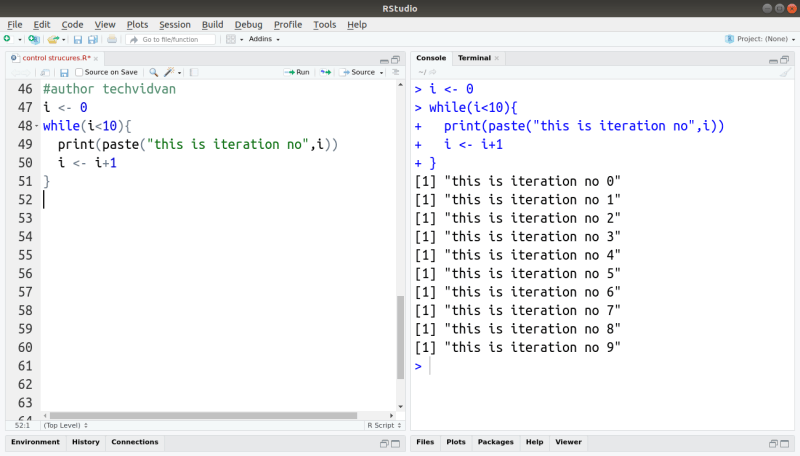Expand the recent files dropdown next to open folder
Image resolution: width=800 pixels, height=456 pixels.
click(64, 39)
